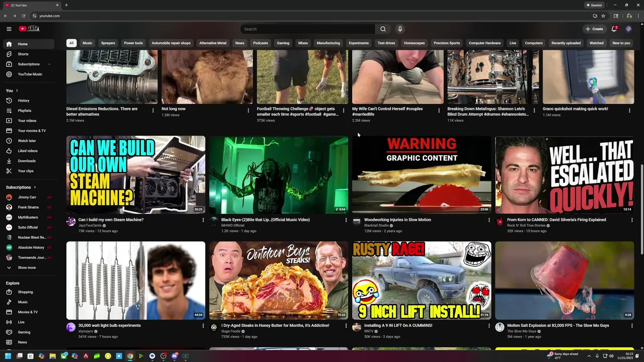This screenshot has width=644, height=362.
Task: Open options for Woodworking Injuries video
Action: pos(489,220)
